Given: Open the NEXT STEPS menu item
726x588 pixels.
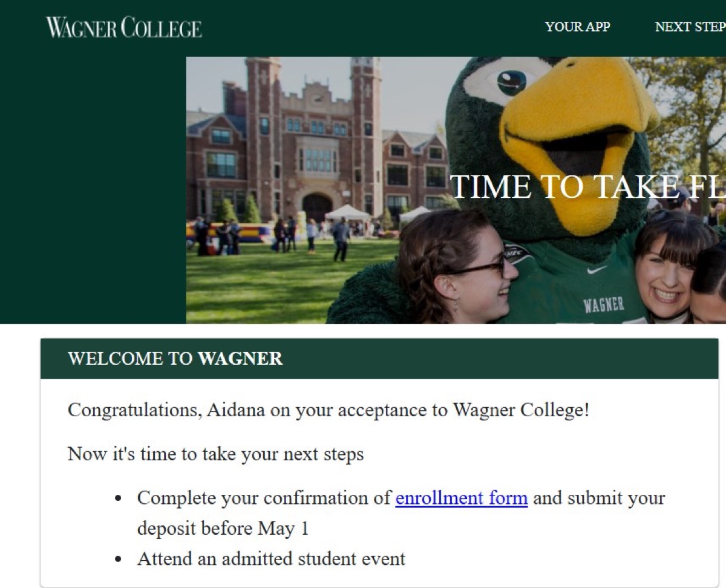Looking at the screenshot, I should click(x=690, y=27).
